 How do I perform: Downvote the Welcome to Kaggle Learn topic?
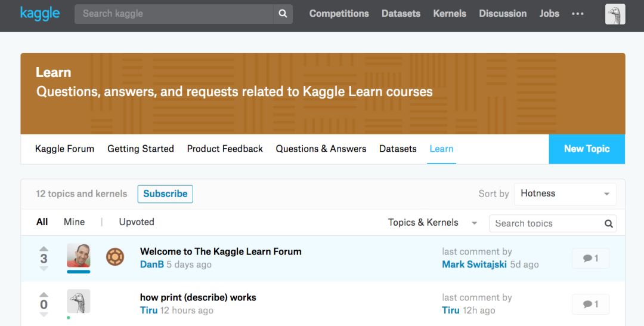[x=44, y=269]
